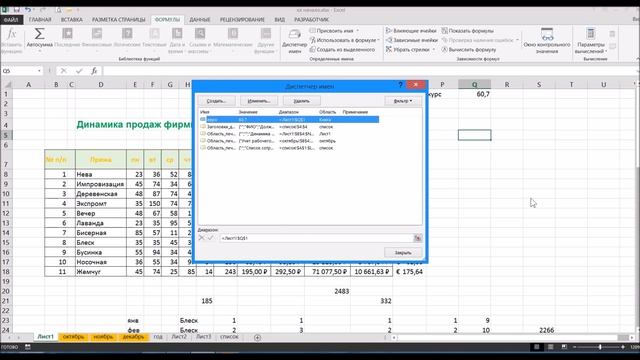Switch to the ВСТАВКА ribbon tab

pos(71,20)
